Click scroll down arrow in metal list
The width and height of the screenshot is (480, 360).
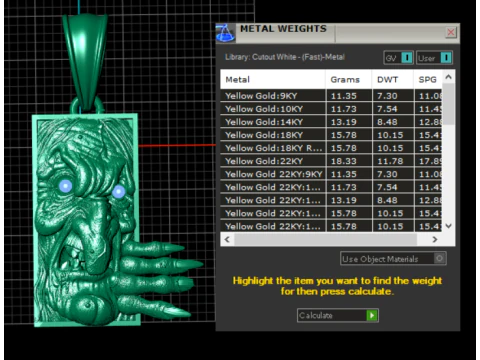click(449, 226)
